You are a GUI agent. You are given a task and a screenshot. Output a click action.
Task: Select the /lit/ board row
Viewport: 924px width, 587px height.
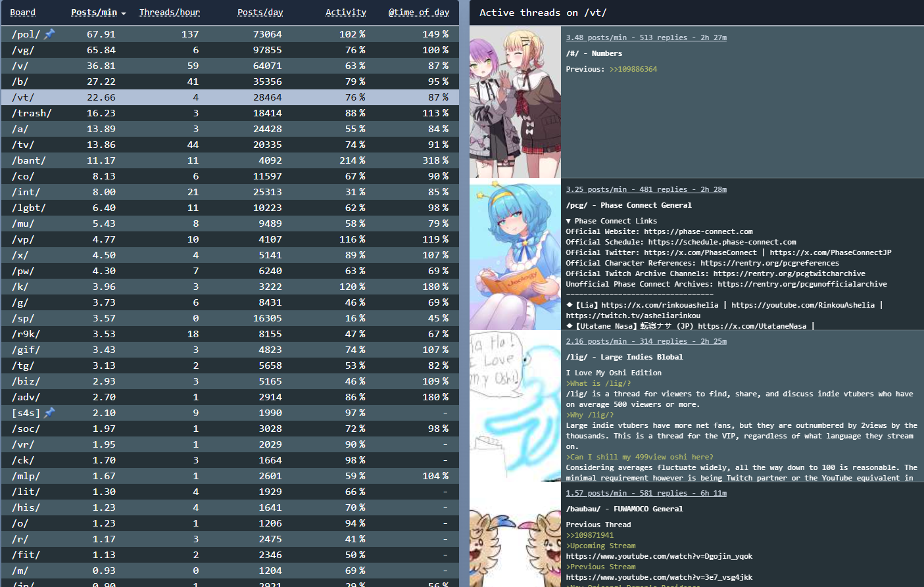230,492
